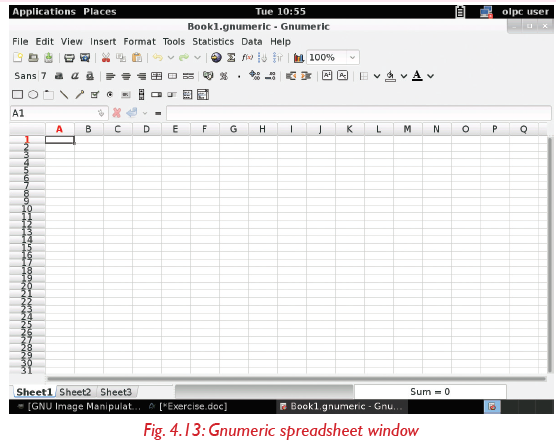Apply font color with the A swatch
Viewport: 556px width, 445px height.
click(417, 76)
